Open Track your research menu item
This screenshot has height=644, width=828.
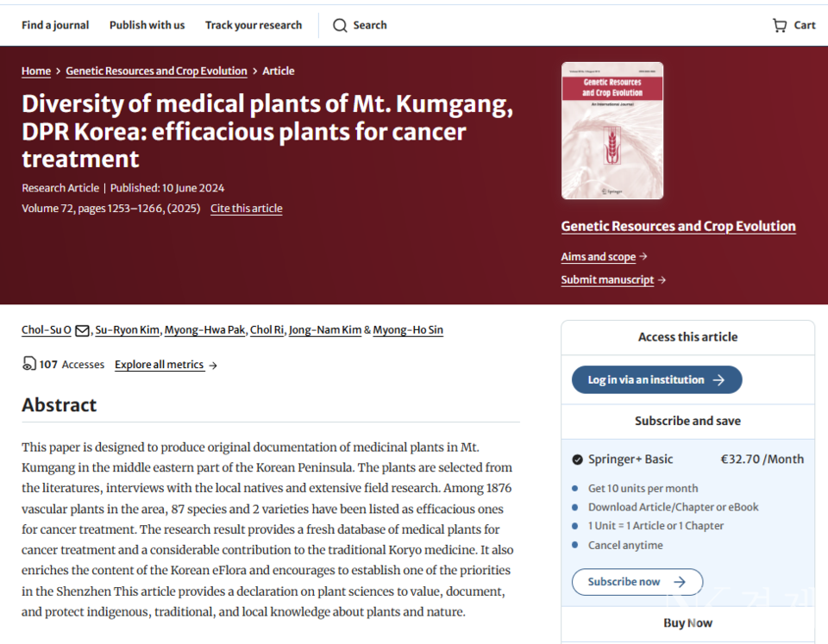pos(254,25)
